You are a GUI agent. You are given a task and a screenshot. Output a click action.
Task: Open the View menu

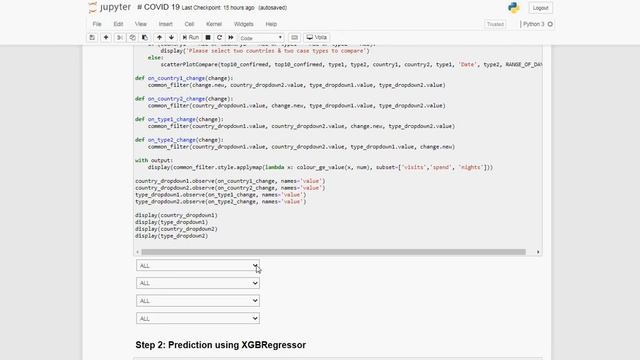click(x=141, y=24)
